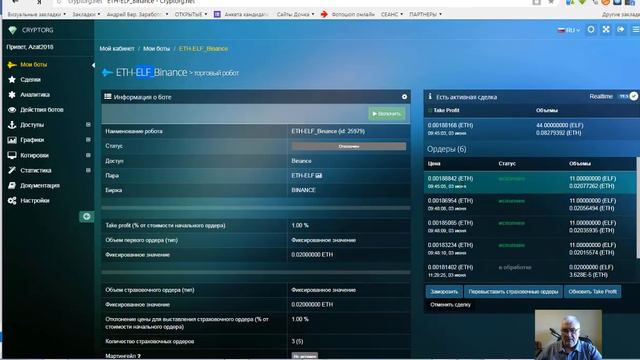Click the Привет, Azat2018 greeting
The height and width of the screenshot is (360, 640).
[29, 47]
